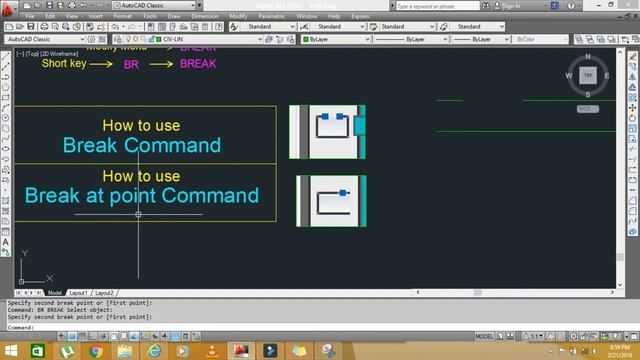
Task: Toggle MODEL space button in status bar
Action: coord(484,336)
